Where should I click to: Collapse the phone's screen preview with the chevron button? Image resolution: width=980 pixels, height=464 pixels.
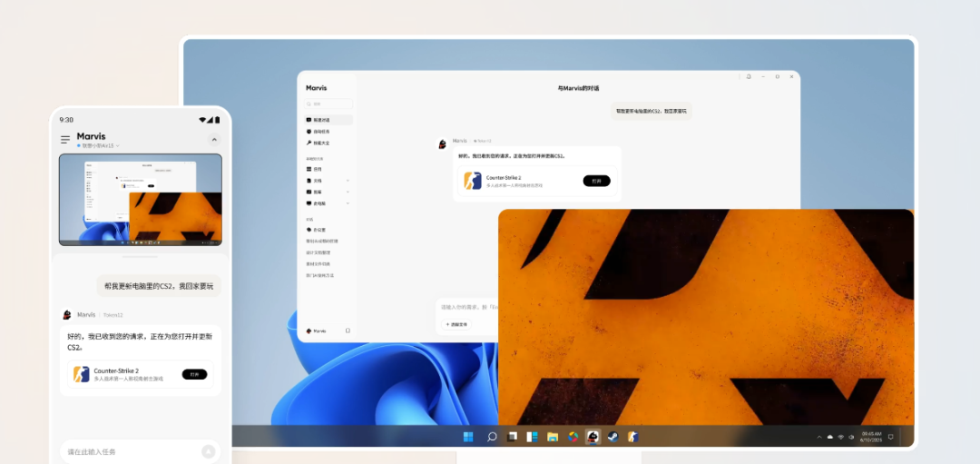(214, 140)
